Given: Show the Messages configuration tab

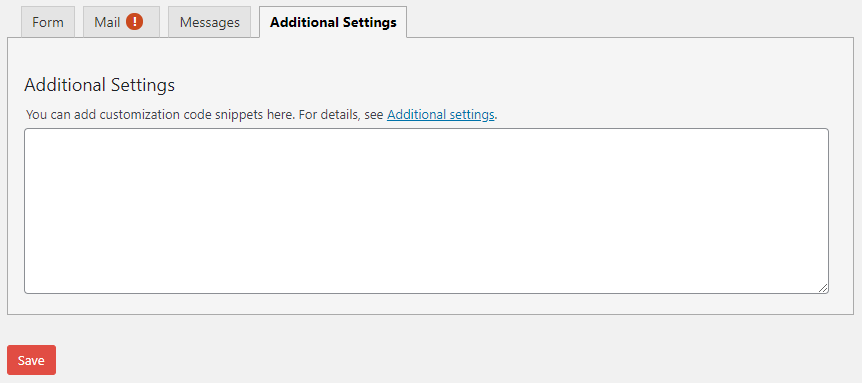Looking at the screenshot, I should (x=209, y=23).
